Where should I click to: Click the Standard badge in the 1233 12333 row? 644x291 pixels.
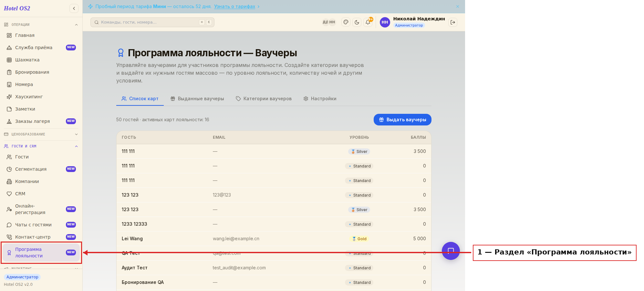point(359,224)
